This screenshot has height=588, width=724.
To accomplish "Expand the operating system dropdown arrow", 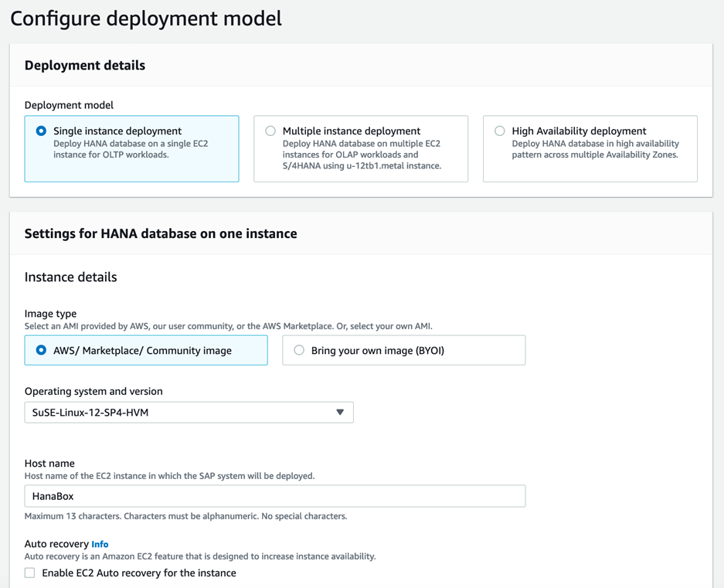I will [x=339, y=413].
